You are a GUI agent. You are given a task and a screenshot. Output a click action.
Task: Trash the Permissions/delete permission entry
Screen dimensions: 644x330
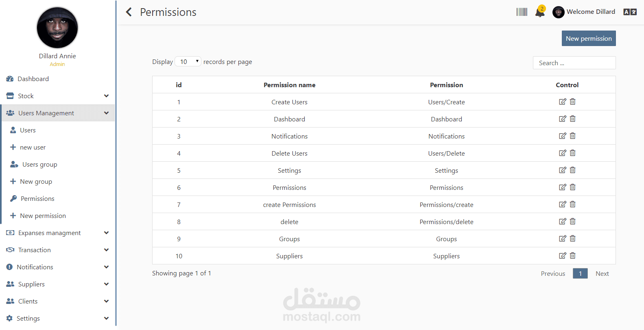(x=572, y=222)
